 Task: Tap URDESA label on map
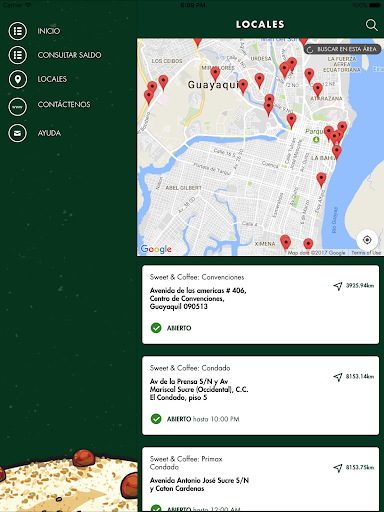click(x=261, y=59)
